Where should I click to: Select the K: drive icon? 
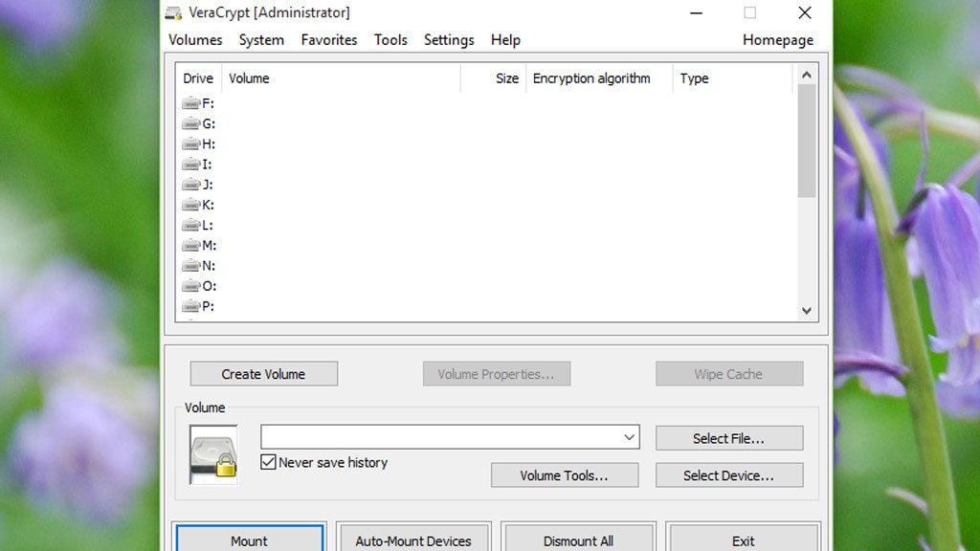click(x=190, y=205)
